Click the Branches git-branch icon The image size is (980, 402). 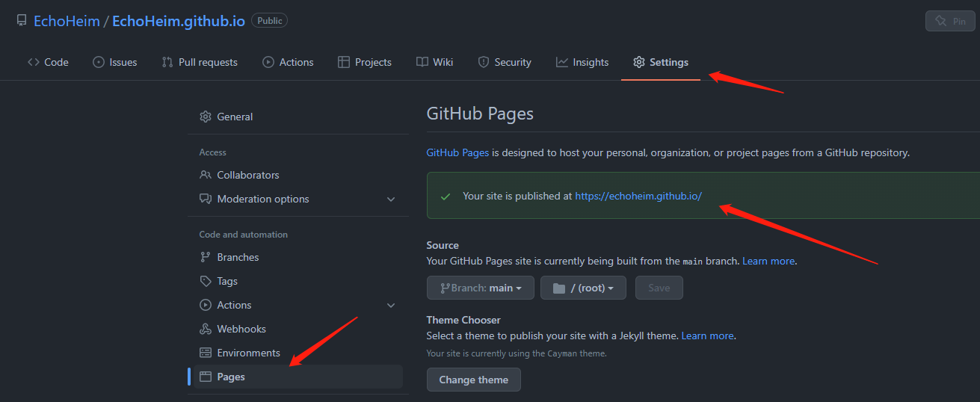(206, 257)
